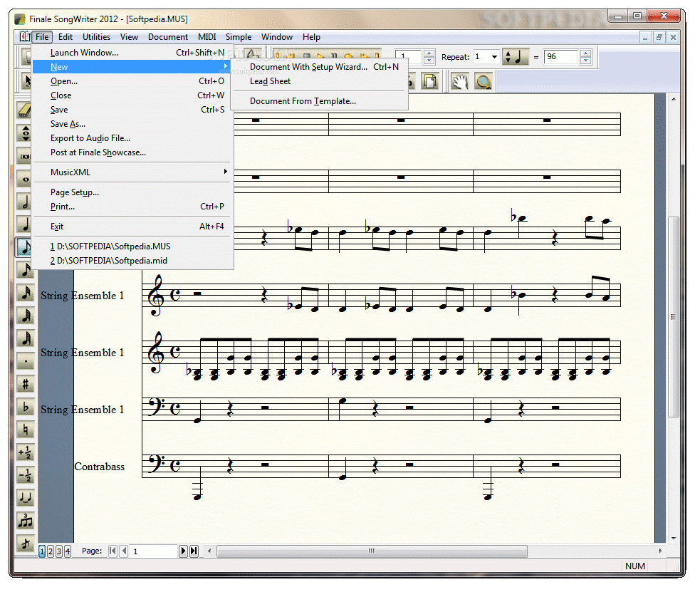Select the Tie tool
This screenshot has height=592, width=700.
pyautogui.click(x=25, y=497)
